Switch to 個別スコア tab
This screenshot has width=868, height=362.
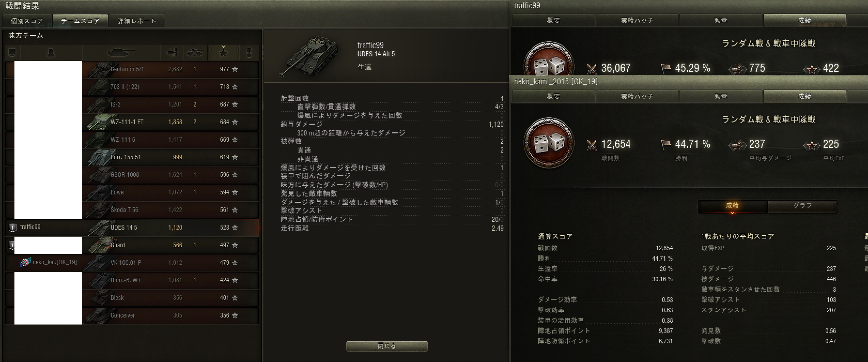pyautogui.click(x=27, y=21)
